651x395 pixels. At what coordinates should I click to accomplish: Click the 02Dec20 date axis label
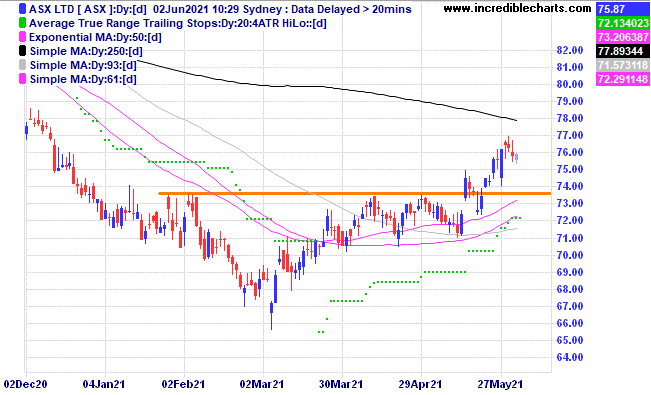point(25,385)
